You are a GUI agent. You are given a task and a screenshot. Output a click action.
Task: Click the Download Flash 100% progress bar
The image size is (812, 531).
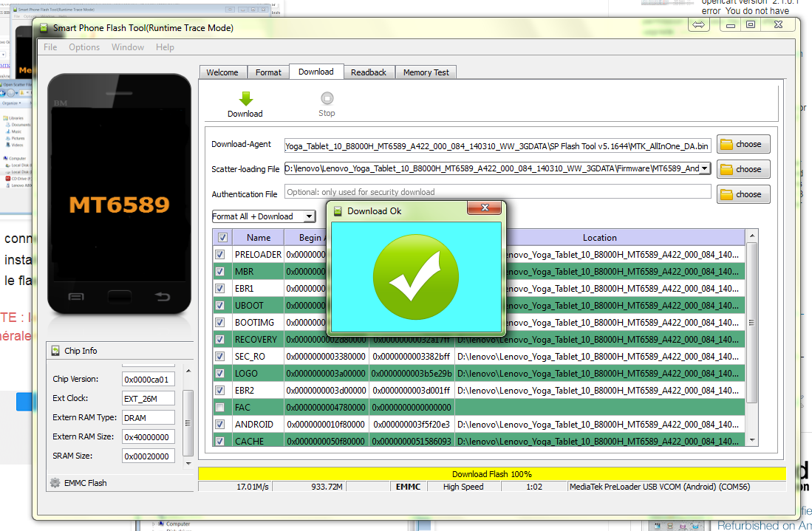click(x=491, y=474)
